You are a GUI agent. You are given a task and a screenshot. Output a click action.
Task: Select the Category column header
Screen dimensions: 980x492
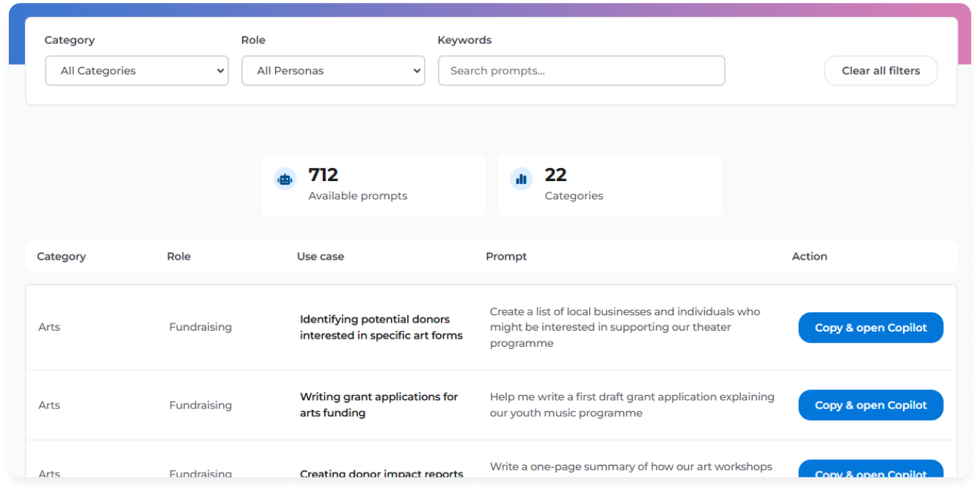coord(62,257)
